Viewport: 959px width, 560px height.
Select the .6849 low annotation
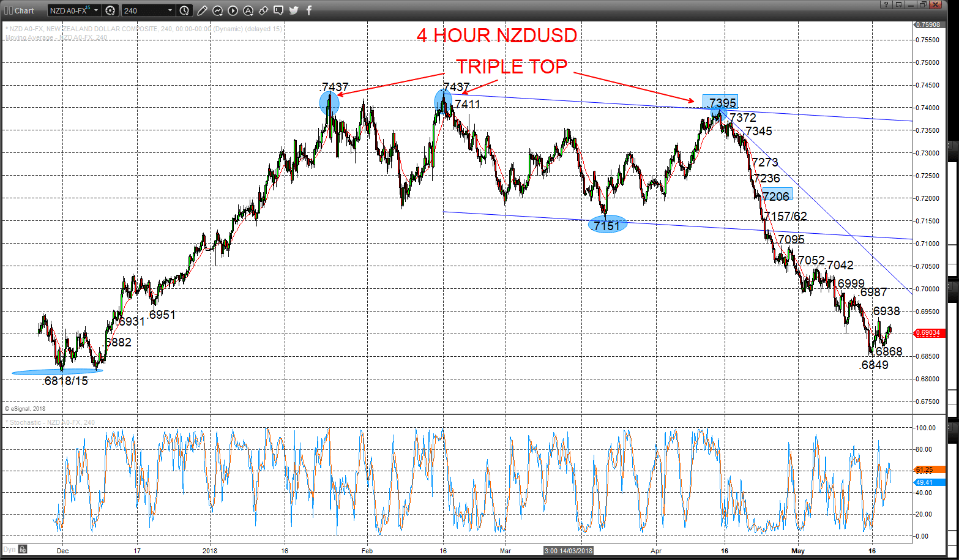pos(874,365)
